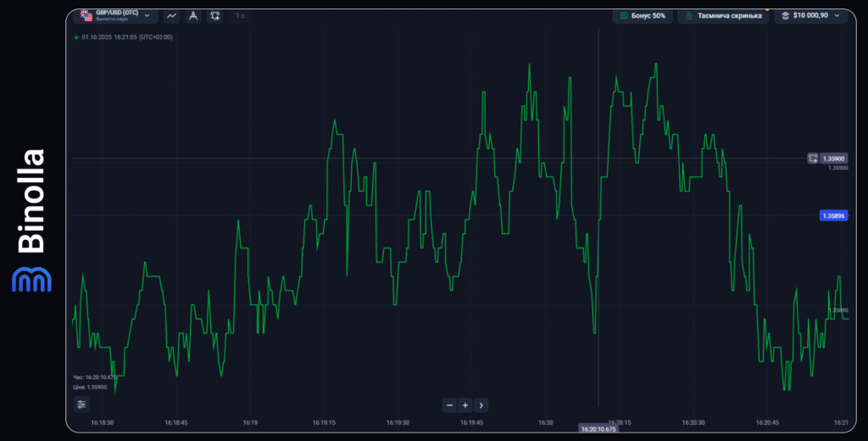Click the 16:19:30 label on time axis
Viewport: 868px width, 441px height.
point(397,421)
